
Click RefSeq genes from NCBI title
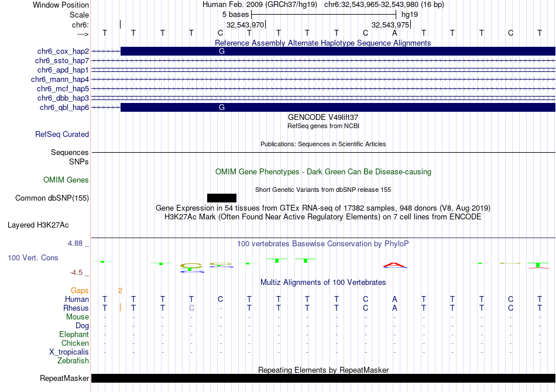click(323, 126)
